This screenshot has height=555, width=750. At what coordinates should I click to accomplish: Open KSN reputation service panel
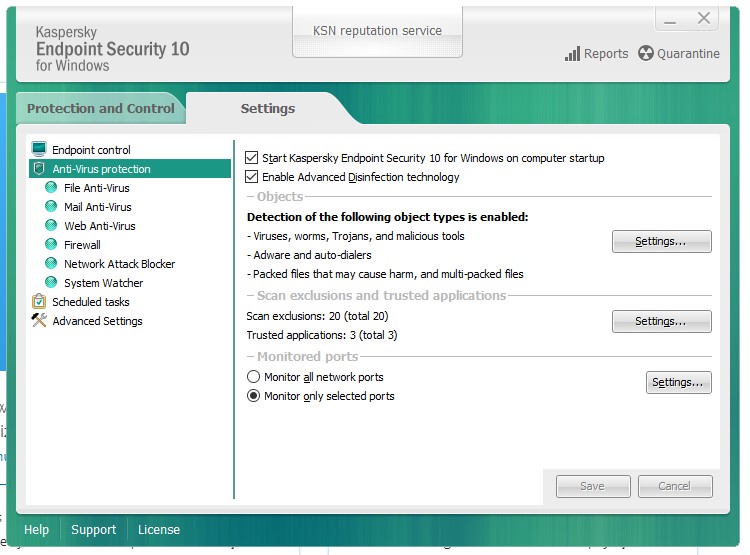click(377, 31)
